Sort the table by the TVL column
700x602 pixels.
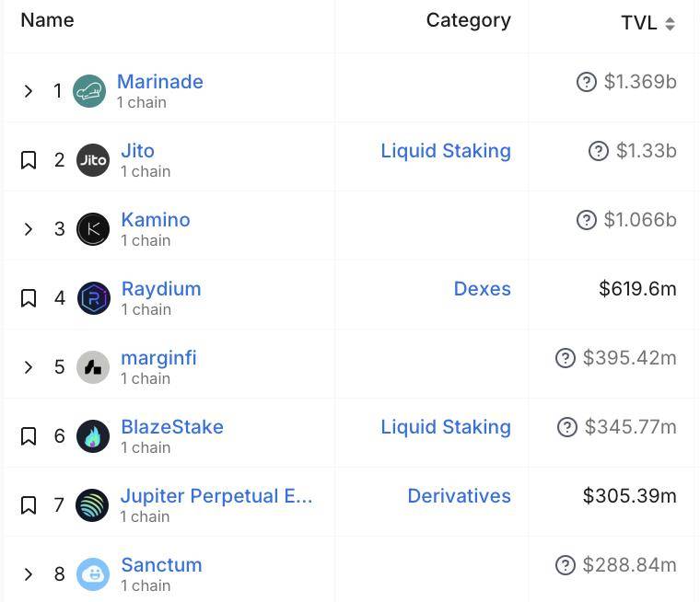tap(648, 23)
